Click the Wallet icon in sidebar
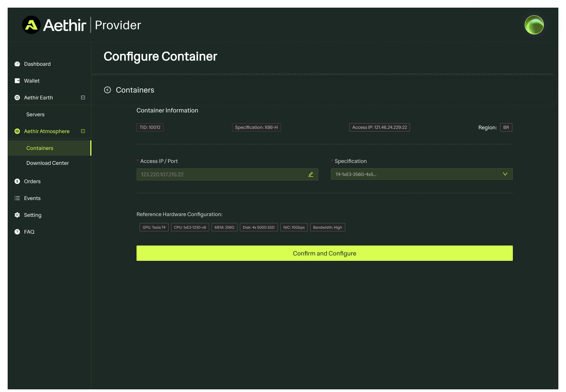Screen dimensions: 566x392 point(17,81)
